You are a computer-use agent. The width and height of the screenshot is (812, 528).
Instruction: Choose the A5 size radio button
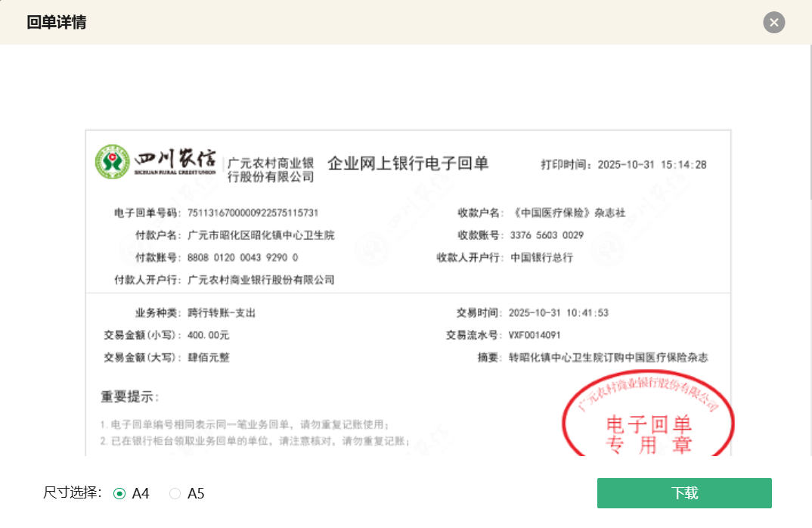pos(175,494)
